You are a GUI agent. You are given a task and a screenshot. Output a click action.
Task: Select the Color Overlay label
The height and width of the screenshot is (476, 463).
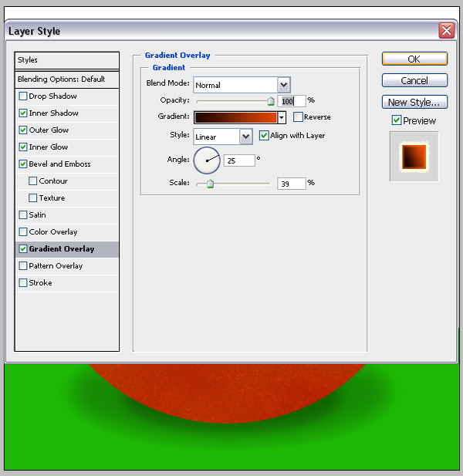53,232
